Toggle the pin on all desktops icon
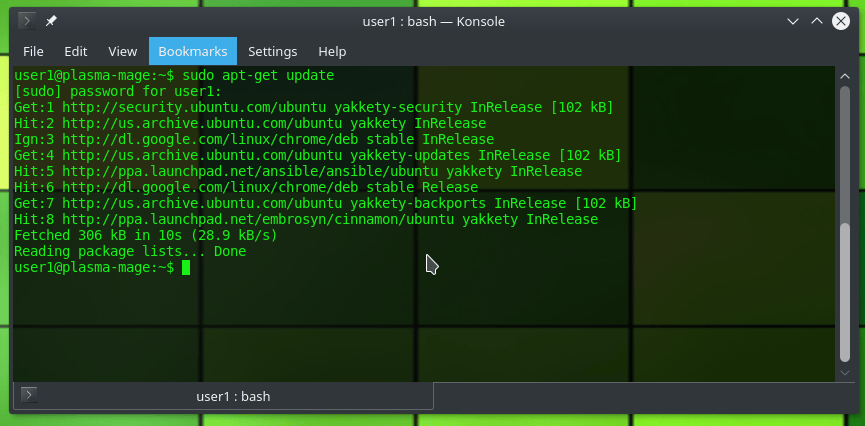 pyautogui.click(x=51, y=22)
